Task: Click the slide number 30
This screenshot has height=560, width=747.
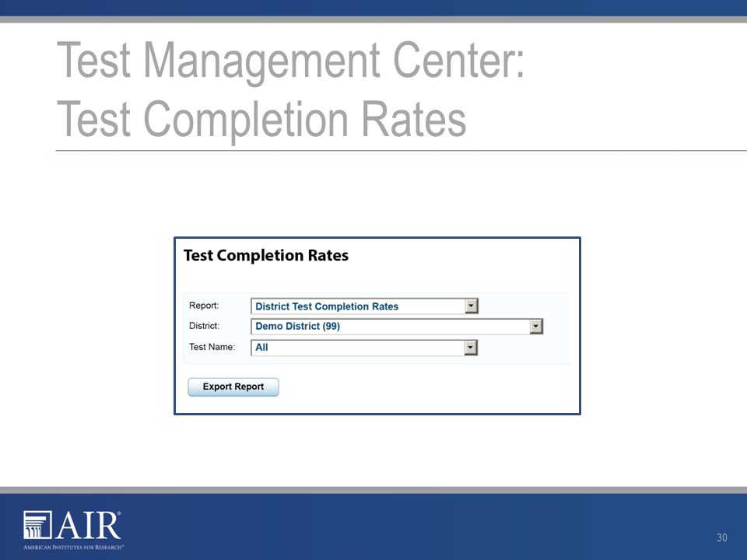Action: 722,537
